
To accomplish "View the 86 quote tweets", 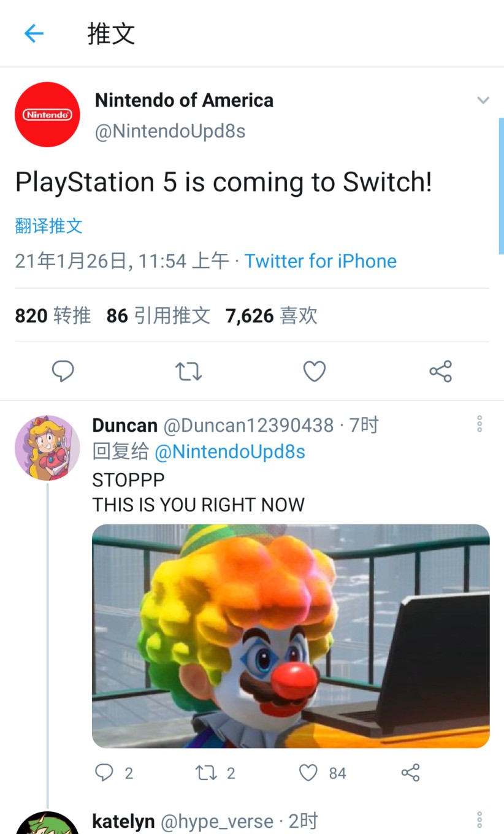I will pyautogui.click(x=158, y=316).
